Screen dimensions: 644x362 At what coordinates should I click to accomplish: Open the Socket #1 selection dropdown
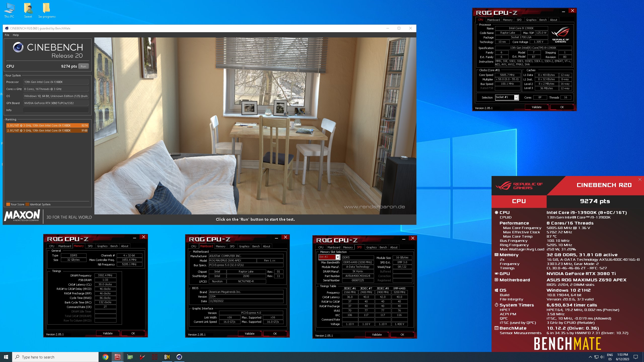click(507, 97)
